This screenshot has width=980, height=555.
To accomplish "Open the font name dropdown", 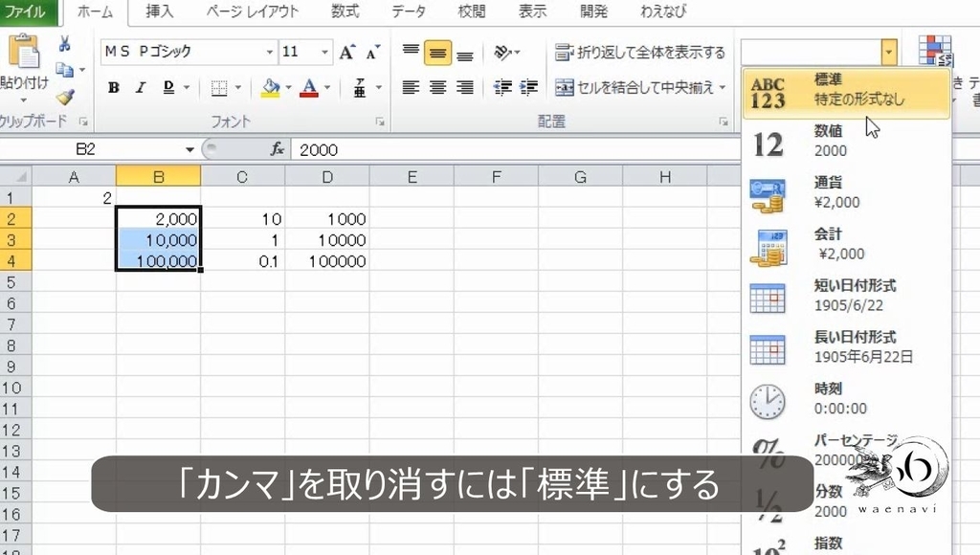I will [x=269, y=52].
